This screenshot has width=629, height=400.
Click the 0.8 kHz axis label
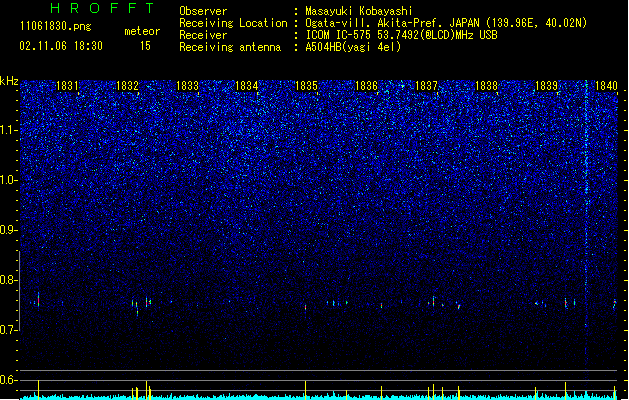coord(8,280)
